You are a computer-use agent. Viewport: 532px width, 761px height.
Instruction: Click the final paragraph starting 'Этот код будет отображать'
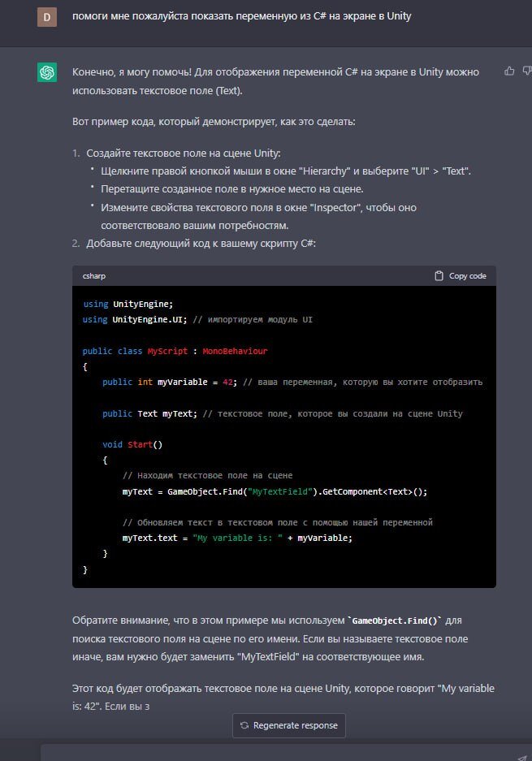[x=283, y=697]
